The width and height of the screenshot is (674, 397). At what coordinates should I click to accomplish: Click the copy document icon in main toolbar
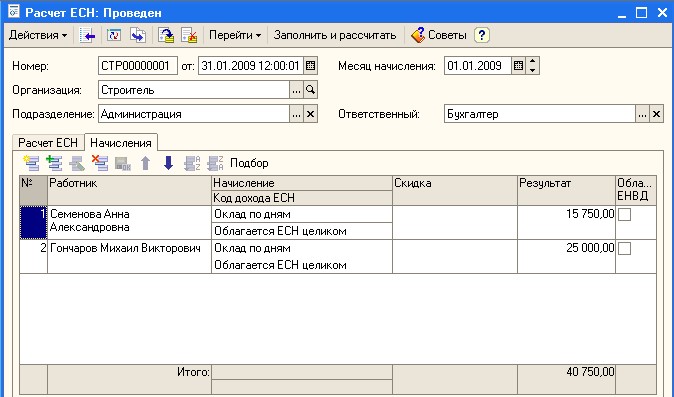[138, 36]
